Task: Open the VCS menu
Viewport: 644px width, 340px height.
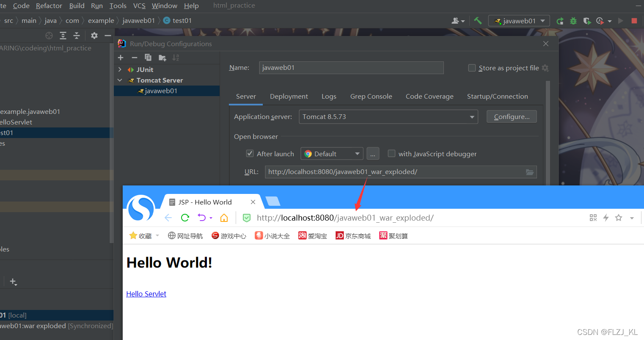Action: pyautogui.click(x=139, y=6)
